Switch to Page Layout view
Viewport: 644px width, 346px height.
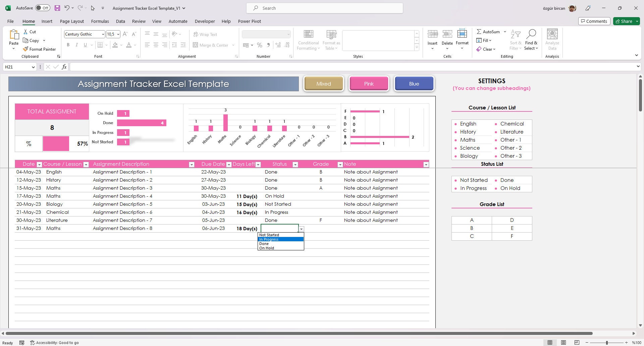click(x=563, y=343)
